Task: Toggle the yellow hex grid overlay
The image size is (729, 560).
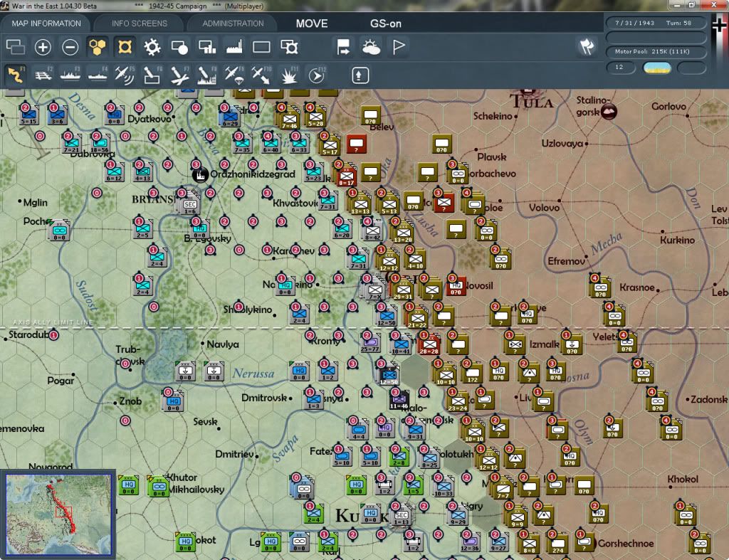Action: pos(97,47)
